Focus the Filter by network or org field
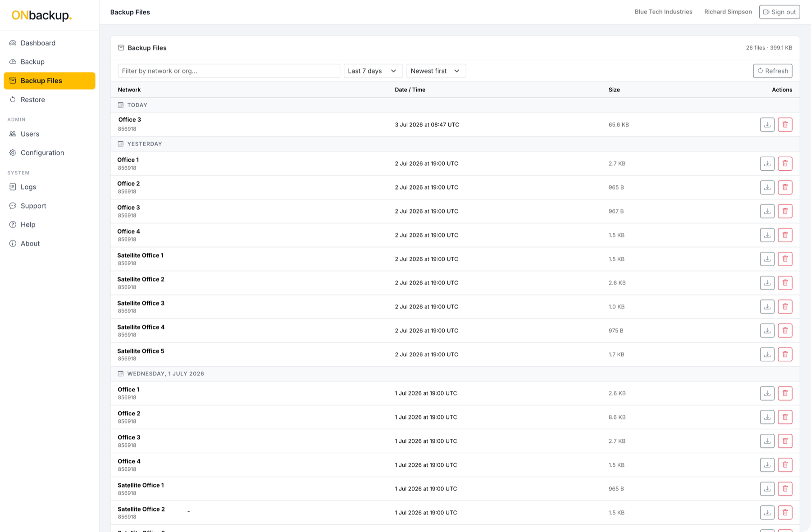This screenshot has width=811, height=532. (229, 71)
